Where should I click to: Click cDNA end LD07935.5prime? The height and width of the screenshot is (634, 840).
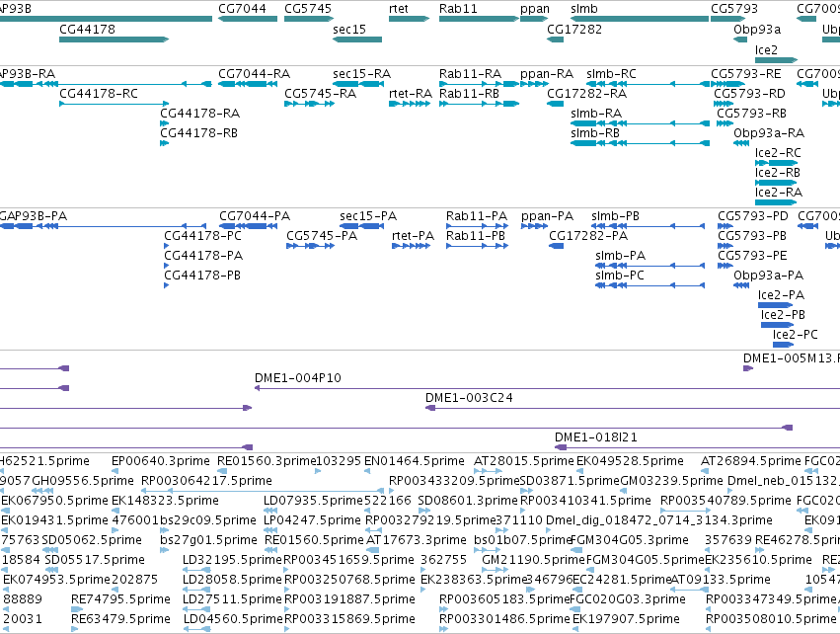click(x=313, y=501)
